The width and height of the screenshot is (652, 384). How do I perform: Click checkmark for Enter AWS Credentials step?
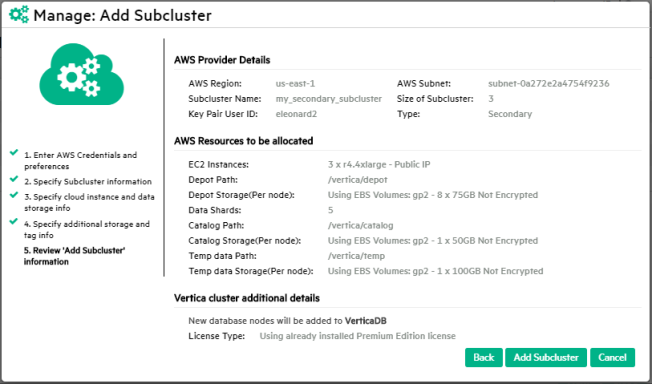14,152
